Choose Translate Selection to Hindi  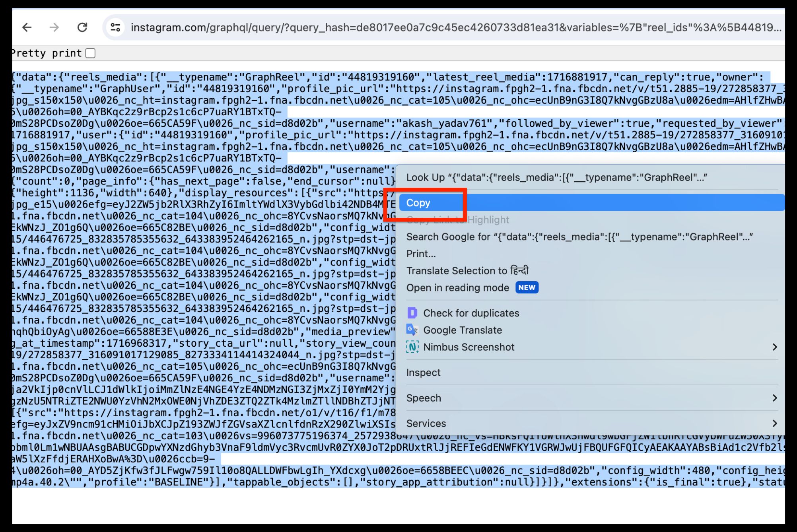click(592, 271)
